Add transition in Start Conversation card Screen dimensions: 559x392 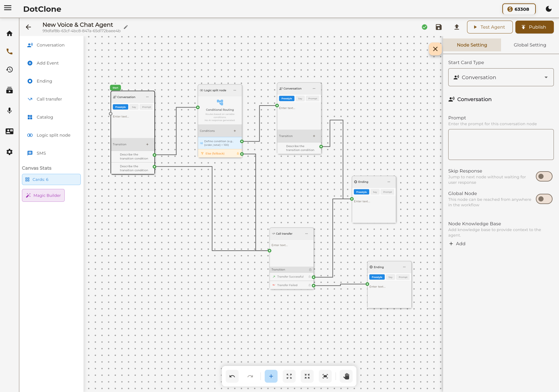coord(147,144)
